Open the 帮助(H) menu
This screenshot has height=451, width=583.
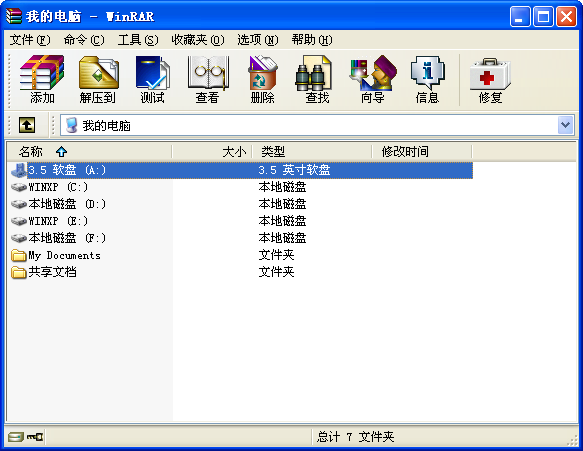coord(312,39)
